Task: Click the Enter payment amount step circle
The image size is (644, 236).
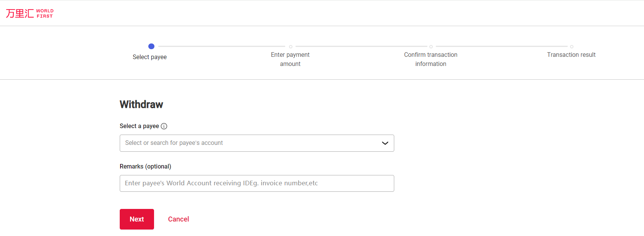Action: (x=291, y=47)
